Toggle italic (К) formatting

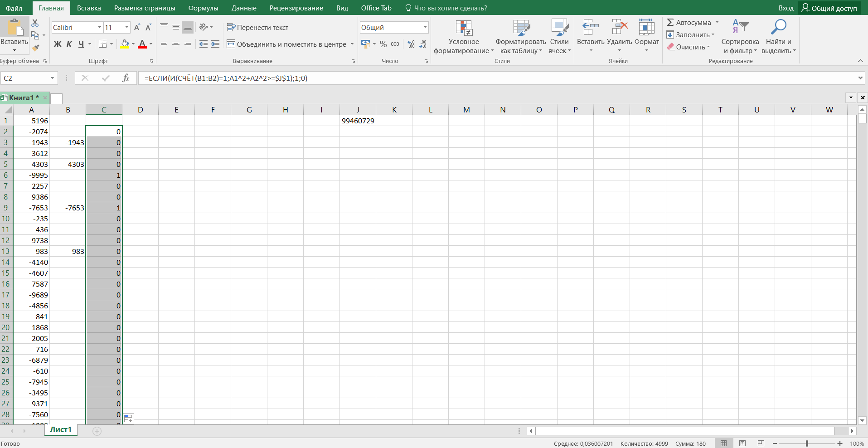tap(69, 44)
